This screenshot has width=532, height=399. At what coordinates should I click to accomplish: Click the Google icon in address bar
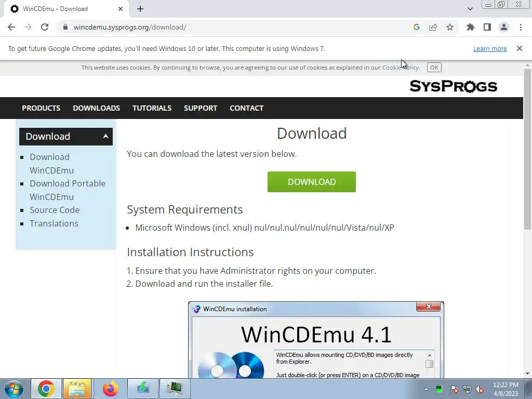[x=417, y=27]
